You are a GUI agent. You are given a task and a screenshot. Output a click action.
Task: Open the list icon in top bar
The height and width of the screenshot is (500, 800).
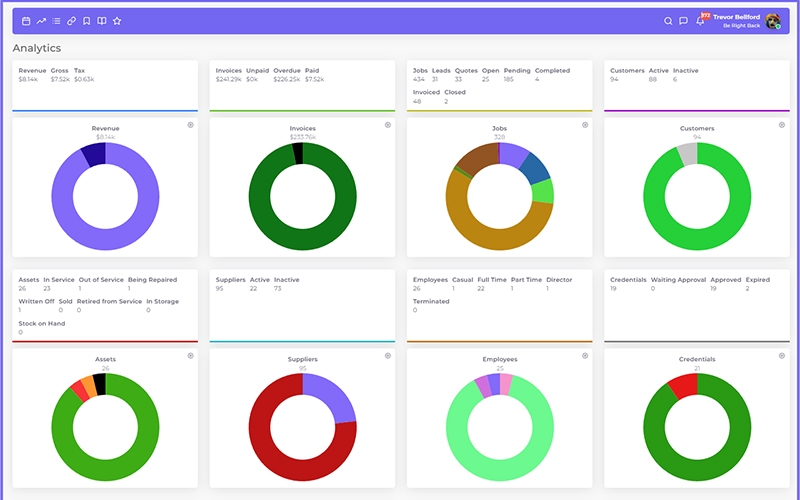coord(57,21)
